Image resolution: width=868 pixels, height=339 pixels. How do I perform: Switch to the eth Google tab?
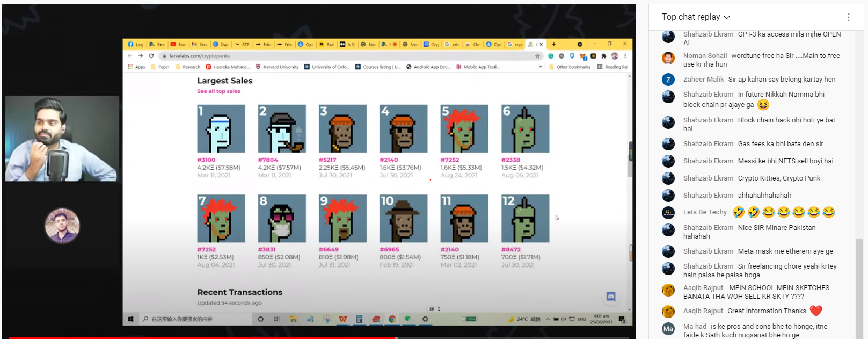452,44
